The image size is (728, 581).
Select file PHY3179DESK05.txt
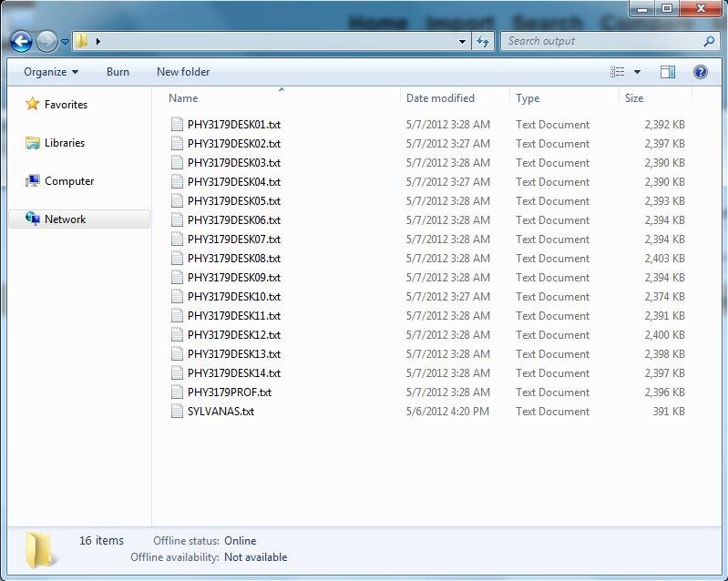tap(234, 201)
